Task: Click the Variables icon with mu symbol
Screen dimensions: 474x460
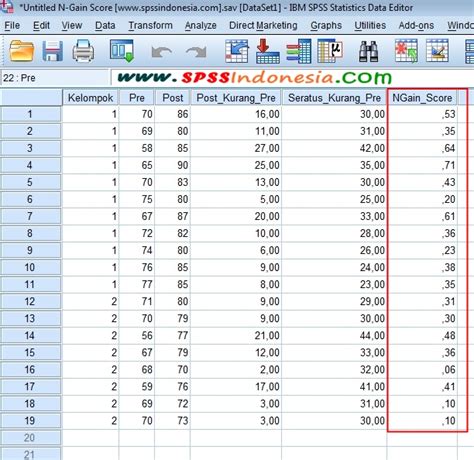Action: (x=330, y=51)
